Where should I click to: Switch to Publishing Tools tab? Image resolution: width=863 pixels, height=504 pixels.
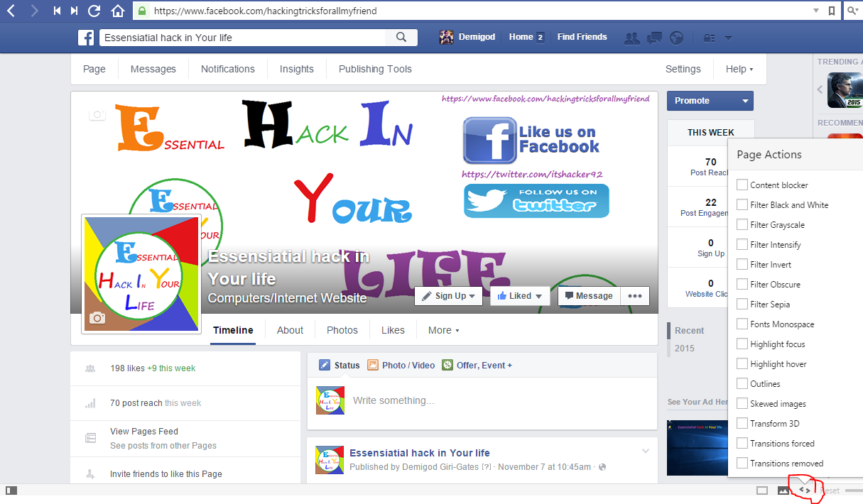[x=375, y=69]
